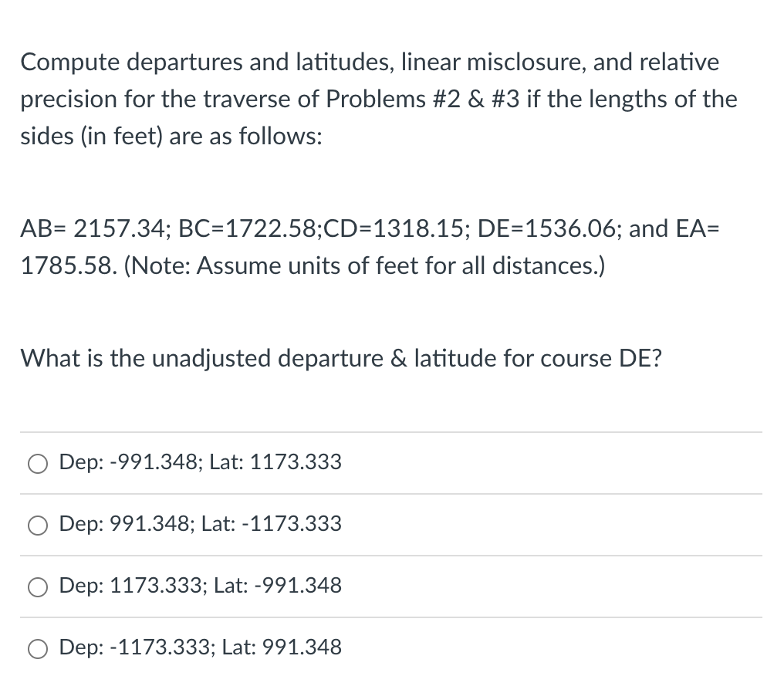This screenshot has width=784, height=693.
Task: Select the option with negative departure and positive latitude
Action: point(37,463)
